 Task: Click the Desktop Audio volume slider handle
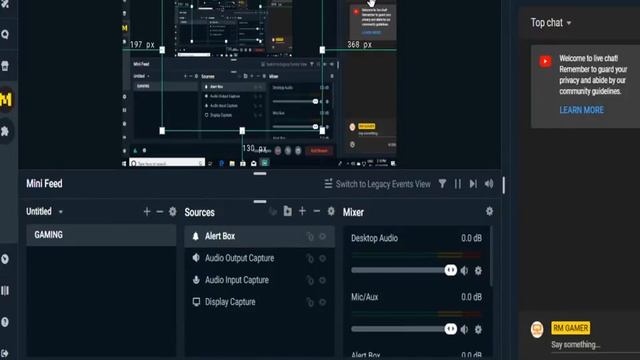click(451, 270)
